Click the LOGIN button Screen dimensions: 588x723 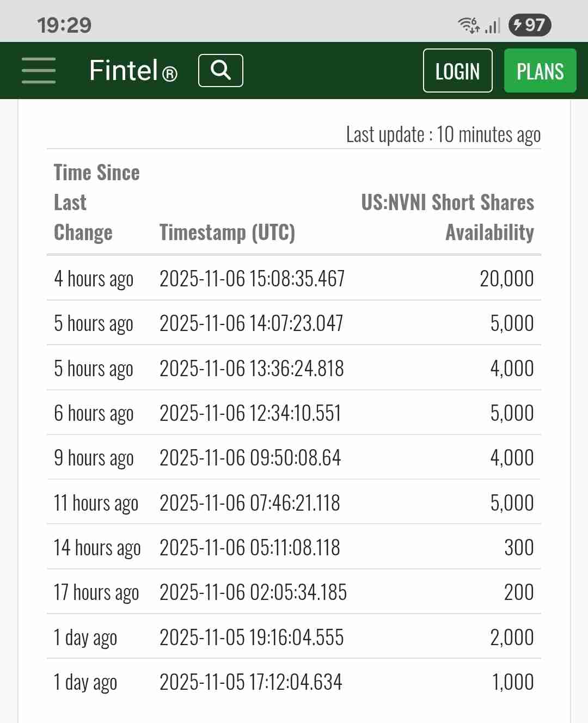point(458,71)
